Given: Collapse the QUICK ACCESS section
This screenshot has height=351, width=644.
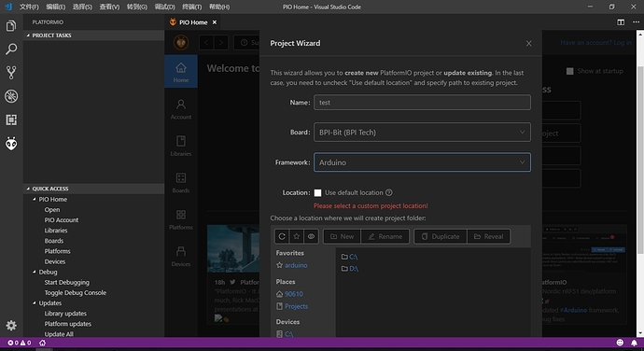Looking at the screenshot, I should 93,189.
